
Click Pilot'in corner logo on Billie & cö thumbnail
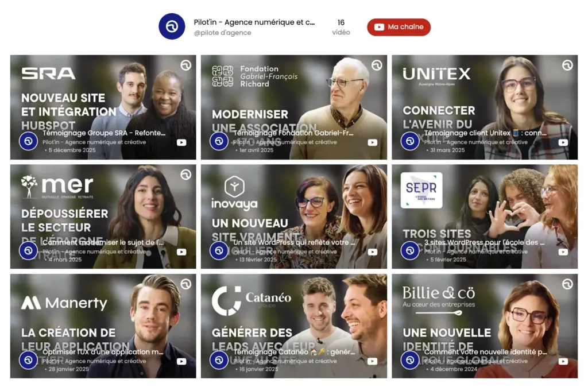567,284
